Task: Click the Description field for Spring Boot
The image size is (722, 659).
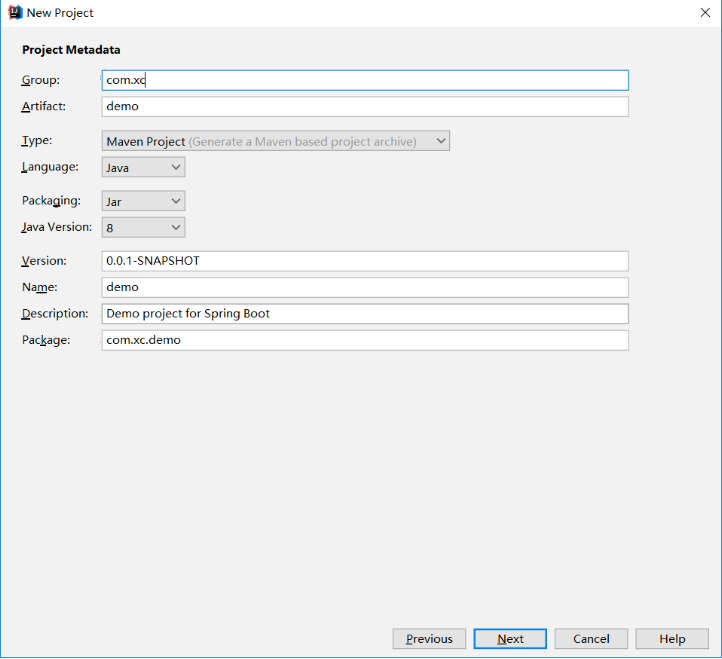Action: tap(365, 314)
